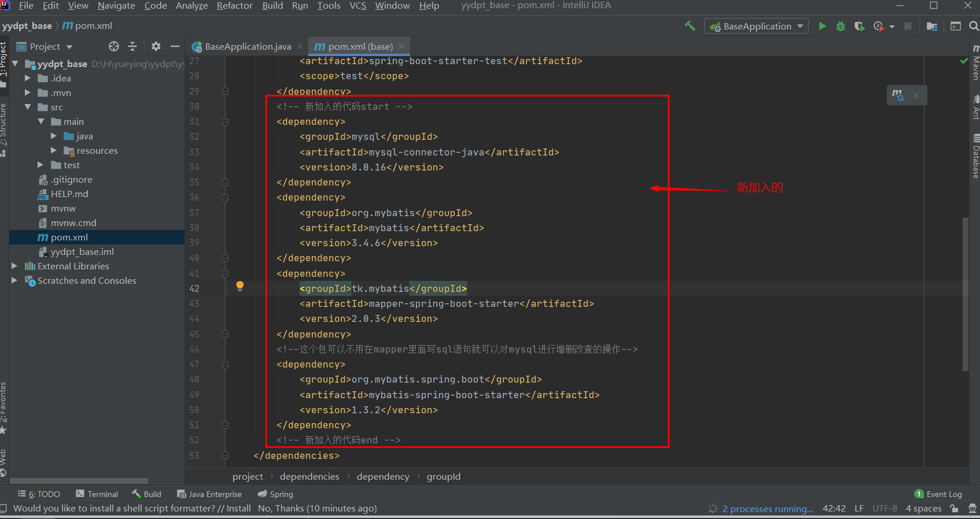
Task: Click the Load Maven Changes floating icon
Action: click(897, 95)
